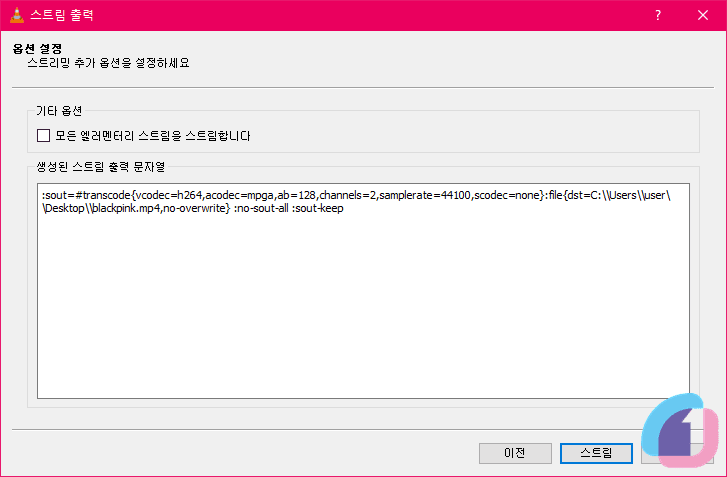The image size is (727, 477).
Task: Click the 기타 옵션 group label
Action: tap(59, 111)
